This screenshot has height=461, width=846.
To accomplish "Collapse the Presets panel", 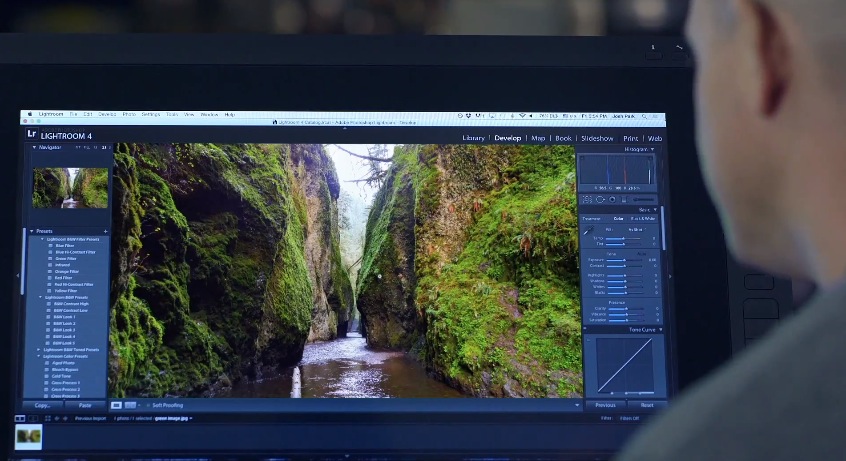I will (x=32, y=231).
